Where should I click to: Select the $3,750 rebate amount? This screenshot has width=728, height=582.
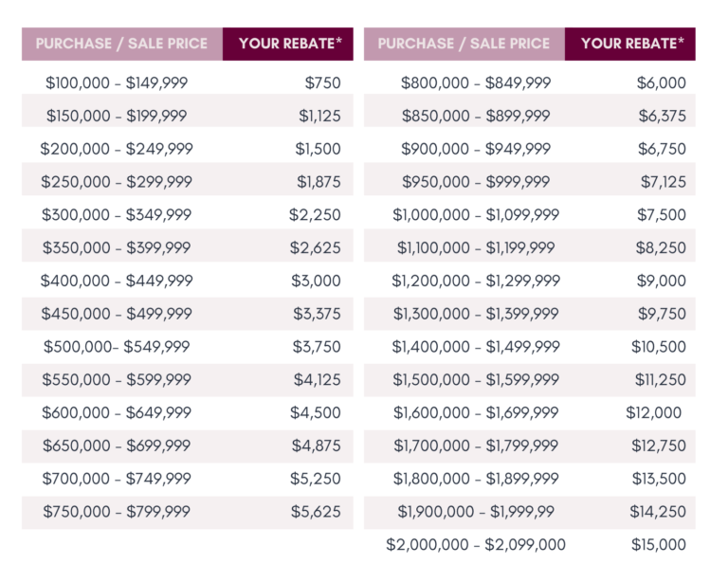316,347
